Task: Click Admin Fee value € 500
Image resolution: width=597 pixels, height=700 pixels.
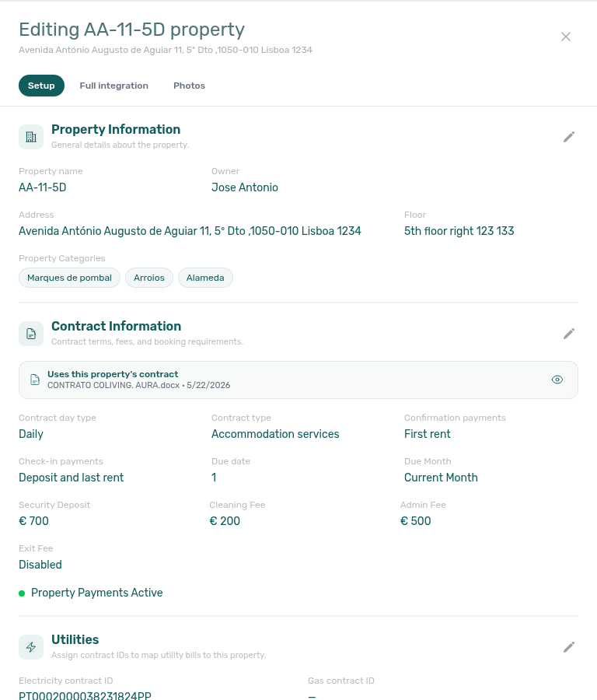Action: tap(415, 521)
